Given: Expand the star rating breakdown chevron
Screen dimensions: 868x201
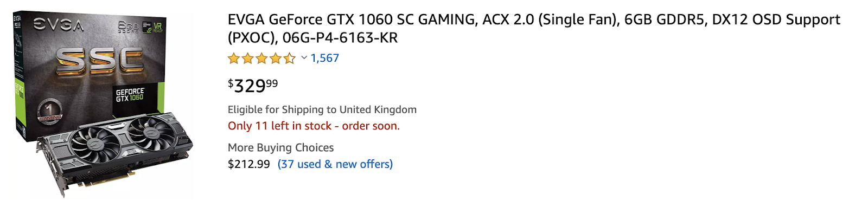Looking at the screenshot, I should click(x=304, y=57).
